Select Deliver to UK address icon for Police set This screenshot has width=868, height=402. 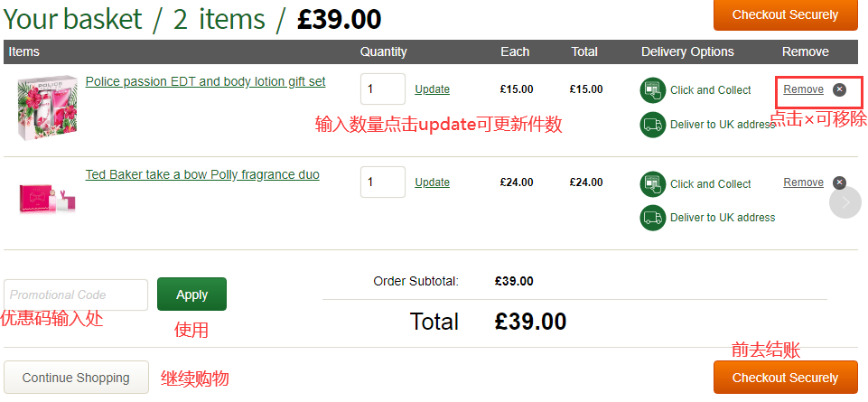[x=652, y=125]
